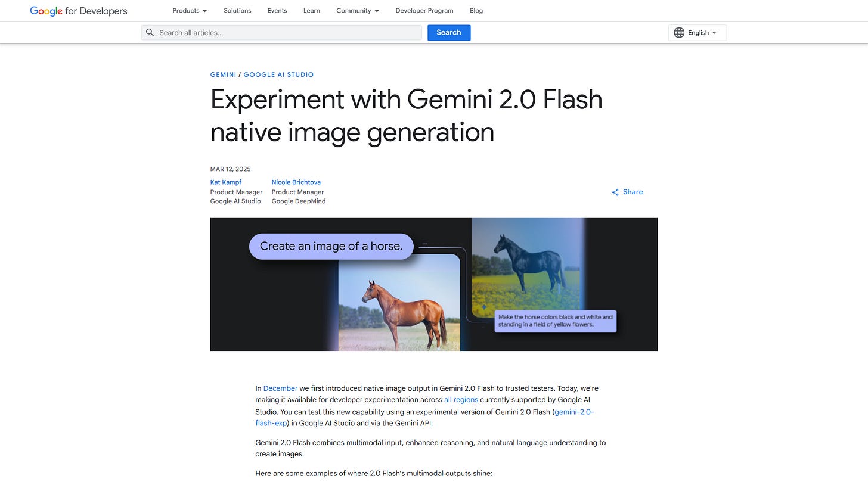Open the Blog menu item

476,11
